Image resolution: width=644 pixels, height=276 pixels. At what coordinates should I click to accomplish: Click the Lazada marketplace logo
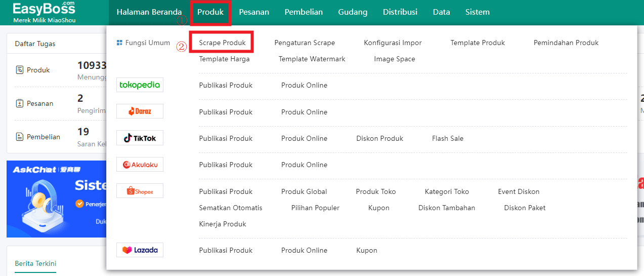(x=140, y=250)
